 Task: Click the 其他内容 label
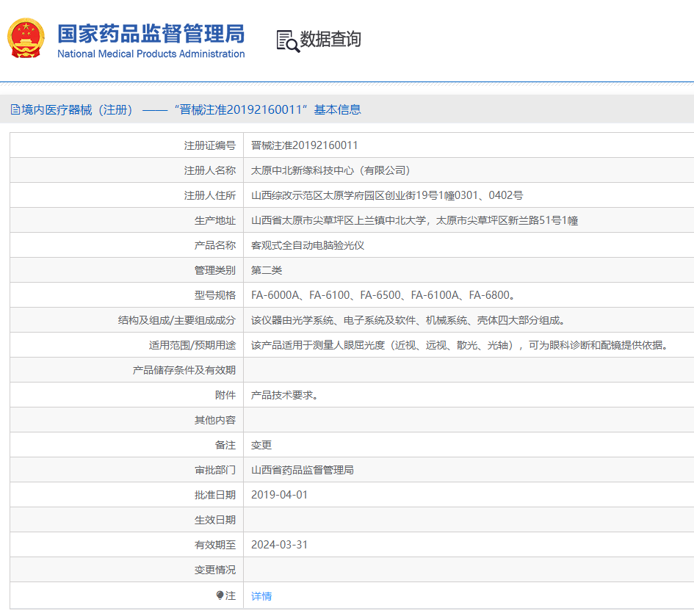pos(215,420)
